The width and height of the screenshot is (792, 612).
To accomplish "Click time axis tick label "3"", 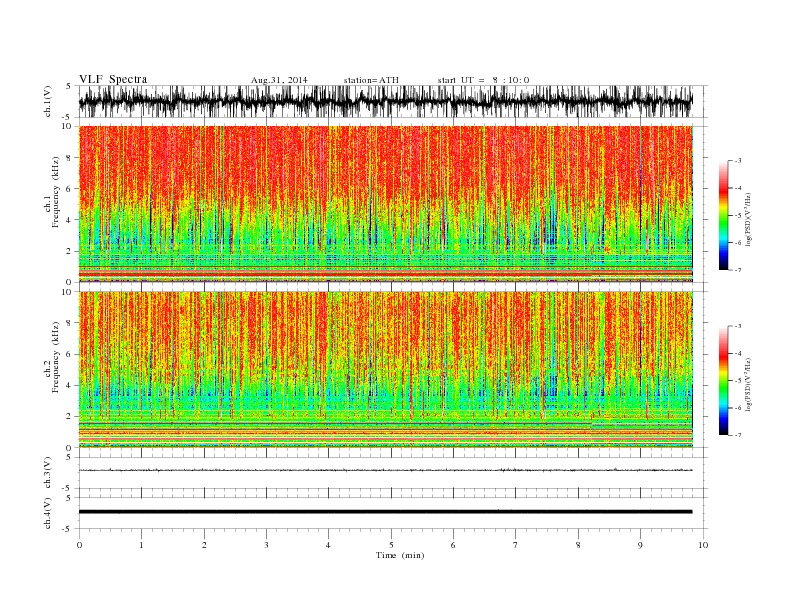I will 266,545.
